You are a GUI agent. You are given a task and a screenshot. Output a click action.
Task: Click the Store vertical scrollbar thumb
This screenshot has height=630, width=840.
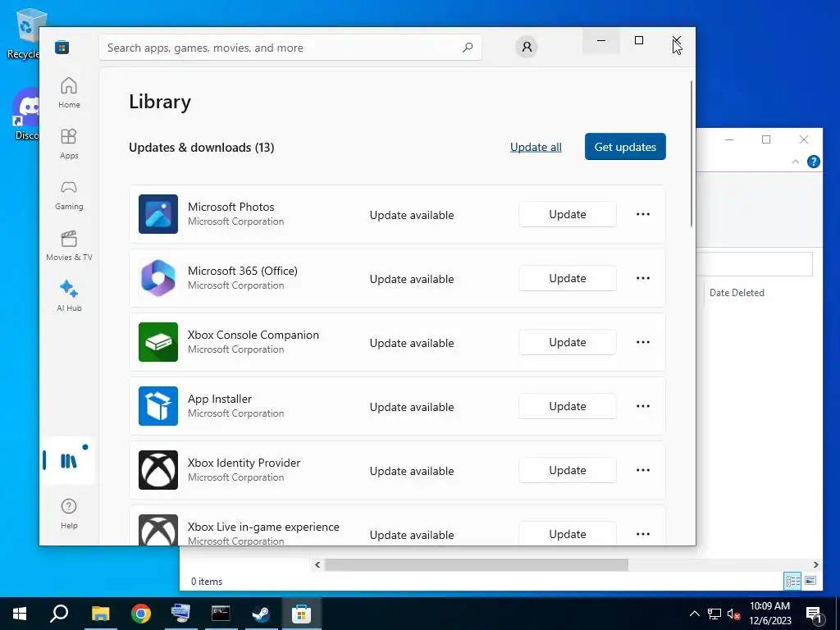[x=691, y=154]
